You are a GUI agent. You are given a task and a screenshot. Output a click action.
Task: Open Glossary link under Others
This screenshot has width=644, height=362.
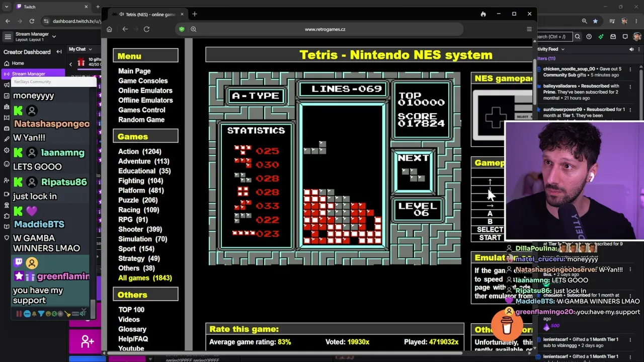132,329
